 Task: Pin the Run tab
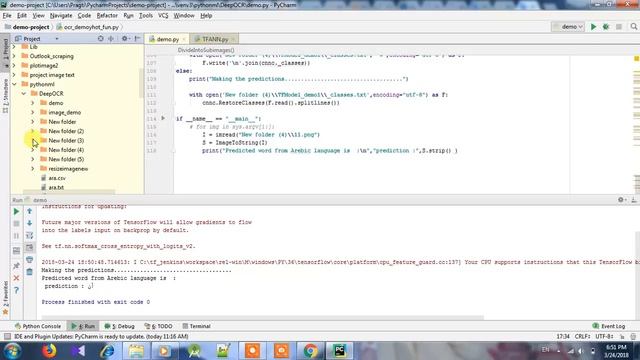tap(16, 266)
